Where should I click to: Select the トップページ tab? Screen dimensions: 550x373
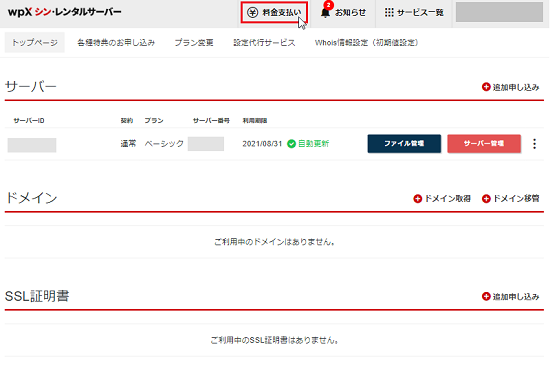coord(34,42)
